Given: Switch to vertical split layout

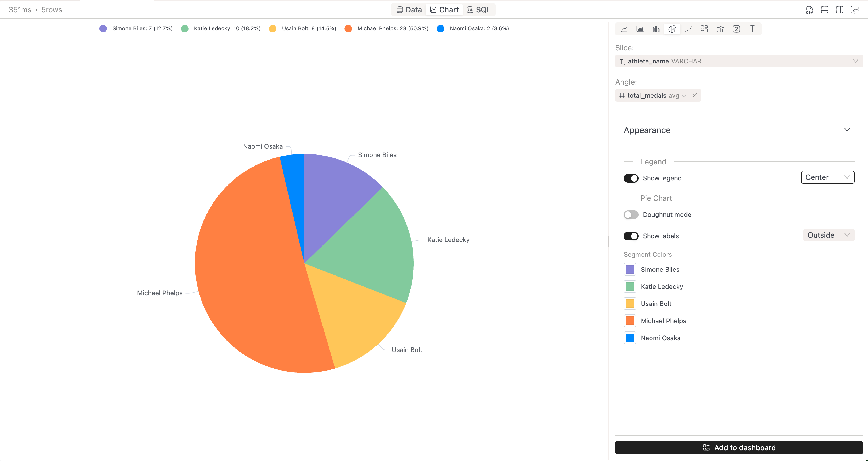Looking at the screenshot, I should [x=839, y=10].
